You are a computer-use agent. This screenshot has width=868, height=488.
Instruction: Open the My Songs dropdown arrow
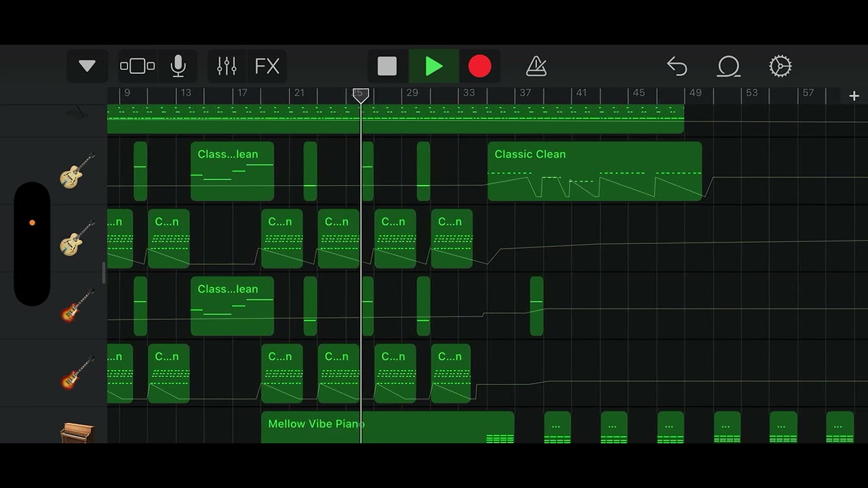click(87, 66)
